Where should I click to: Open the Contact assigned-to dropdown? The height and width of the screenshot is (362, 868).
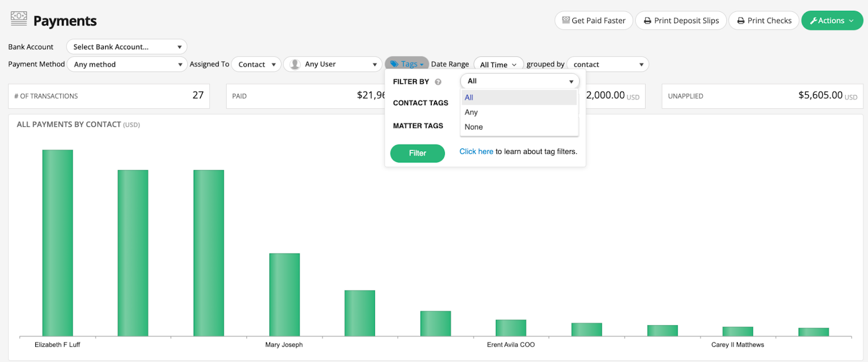click(256, 64)
